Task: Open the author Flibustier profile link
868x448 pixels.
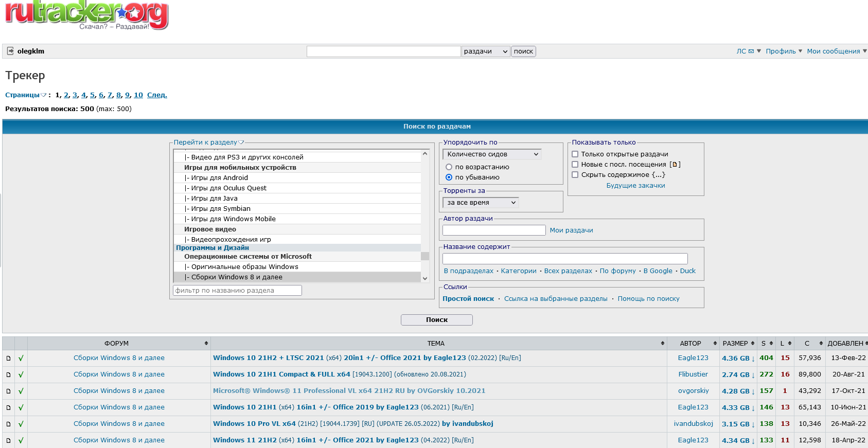Action: coord(693,374)
